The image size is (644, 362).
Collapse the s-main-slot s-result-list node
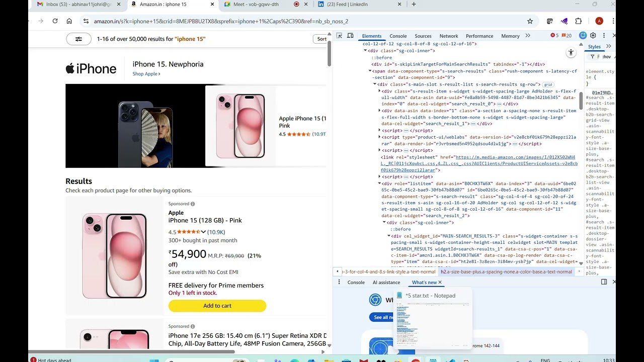point(375,84)
